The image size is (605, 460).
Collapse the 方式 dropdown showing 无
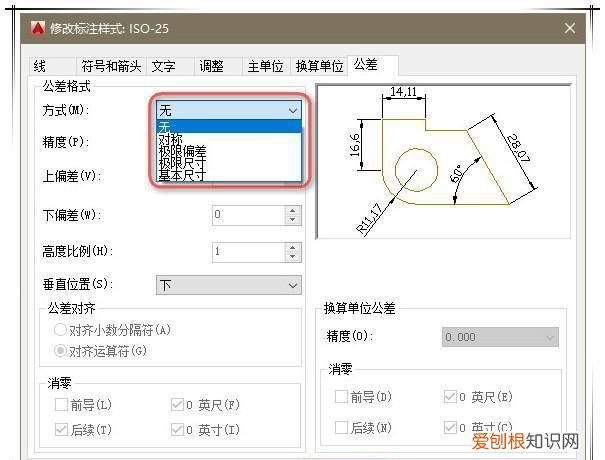tap(229, 110)
